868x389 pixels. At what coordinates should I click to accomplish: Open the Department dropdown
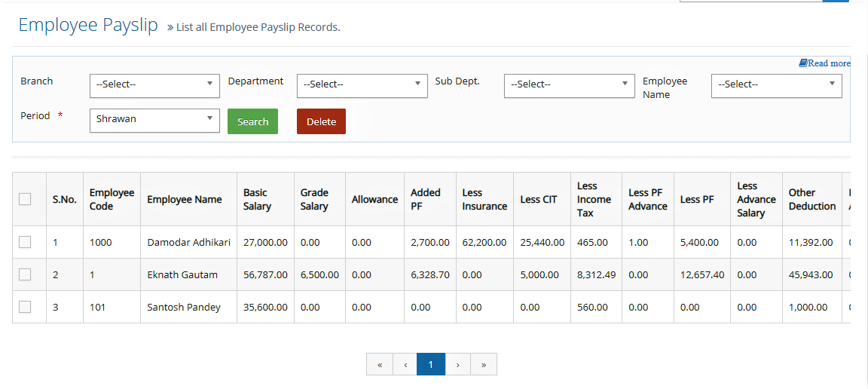click(362, 85)
